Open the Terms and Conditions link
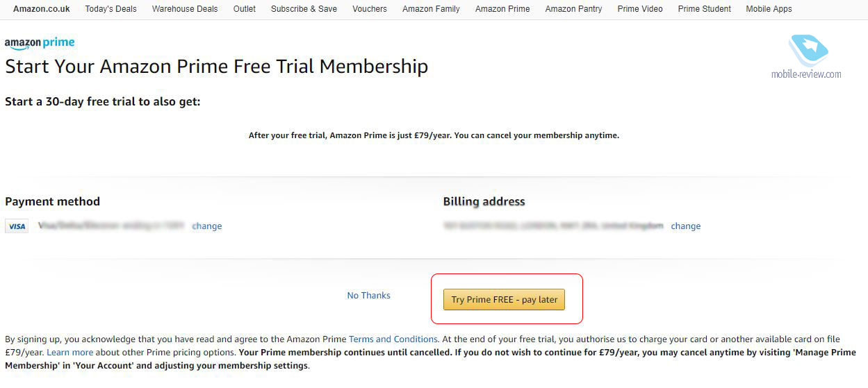The width and height of the screenshot is (868, 388). [x=393, y=339]
